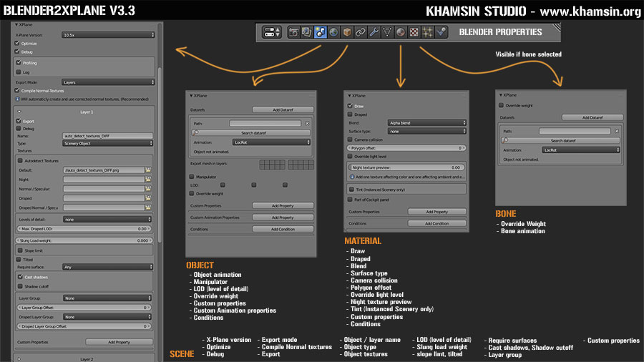Open the Layer Group dropdown
644x362 pixels.
pos(107,298)
